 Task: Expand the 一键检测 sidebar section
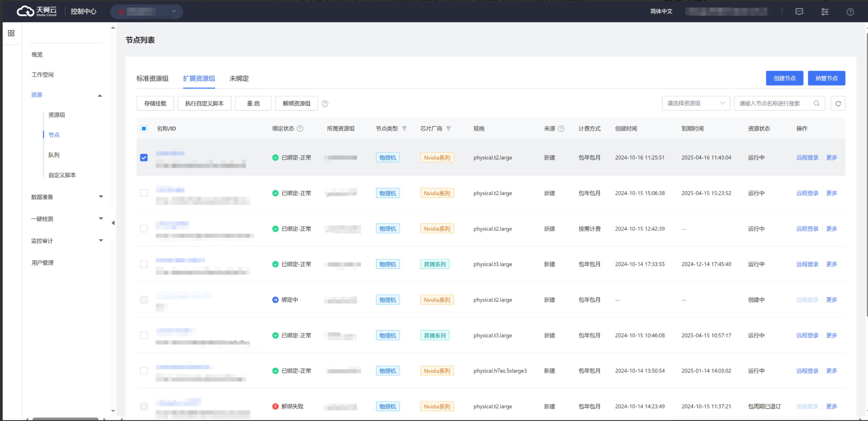(x=101, y=219)
